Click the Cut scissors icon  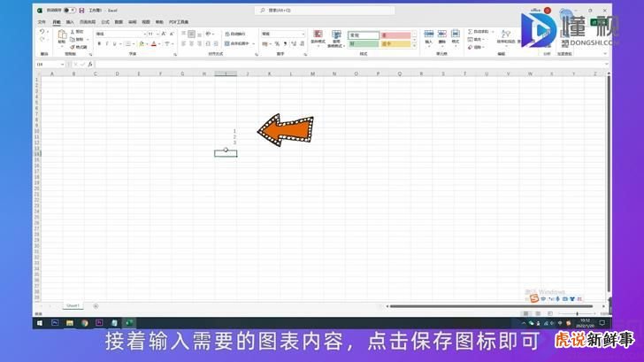pos(73,32)
